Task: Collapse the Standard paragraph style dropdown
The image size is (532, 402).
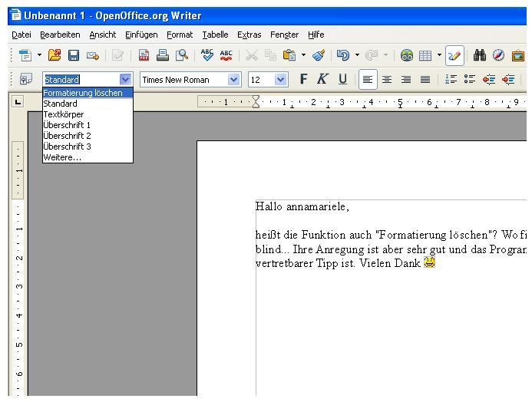Action: (x=125, y=79)
